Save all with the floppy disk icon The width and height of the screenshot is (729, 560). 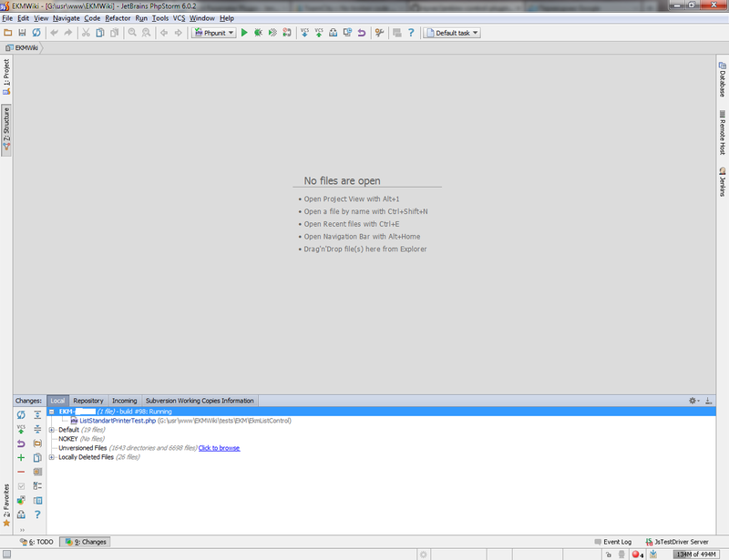click(x=22, y=33)
